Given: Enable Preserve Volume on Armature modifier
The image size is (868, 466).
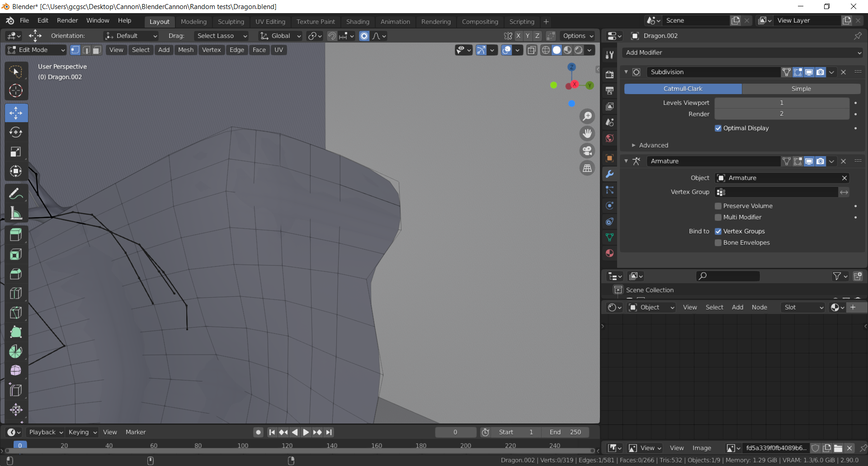Looking at the screenshot, I should coord(718,206).
